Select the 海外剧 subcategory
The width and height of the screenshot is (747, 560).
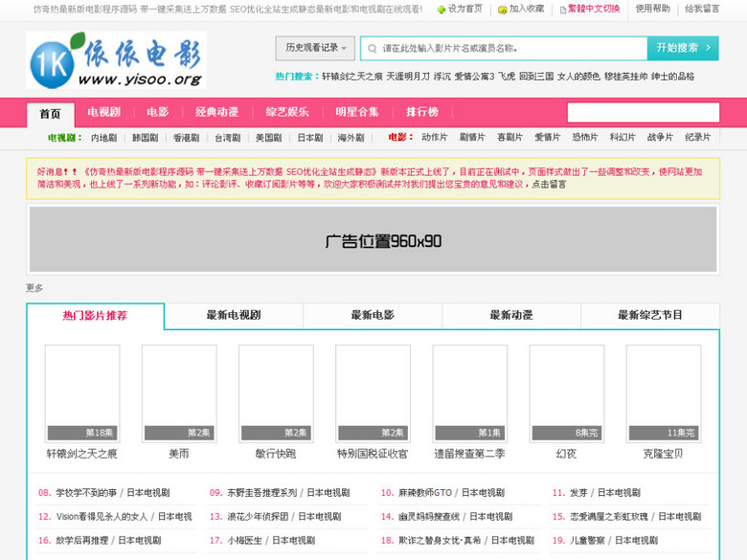pos(351,138)
